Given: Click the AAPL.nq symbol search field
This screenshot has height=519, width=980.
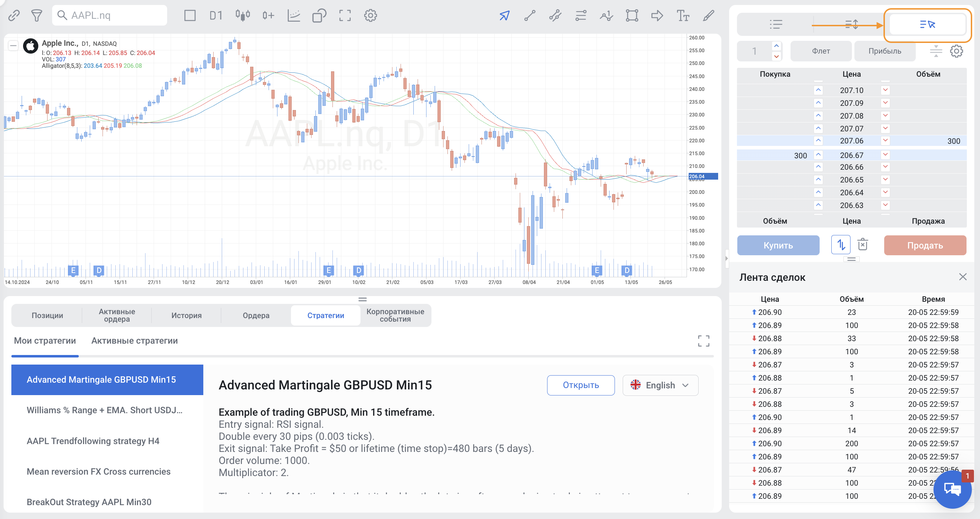Looking at the screenshot, I should tap(110, 16).
